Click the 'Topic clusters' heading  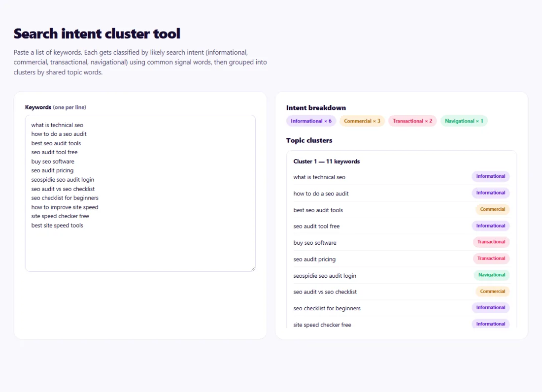click(309, 140)
